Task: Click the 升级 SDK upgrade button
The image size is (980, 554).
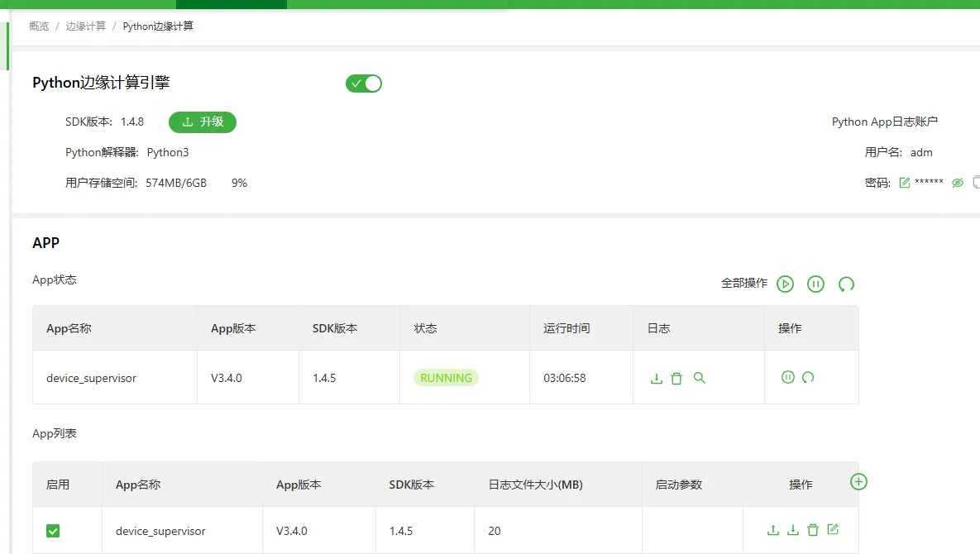Action: tap(203, 122)
